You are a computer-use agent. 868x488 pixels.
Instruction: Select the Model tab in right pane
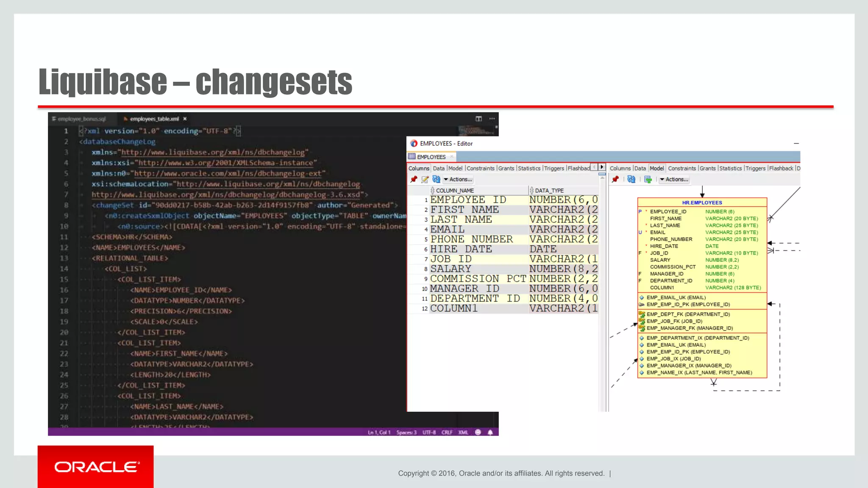pyautogui.click(x=657, y=168)
